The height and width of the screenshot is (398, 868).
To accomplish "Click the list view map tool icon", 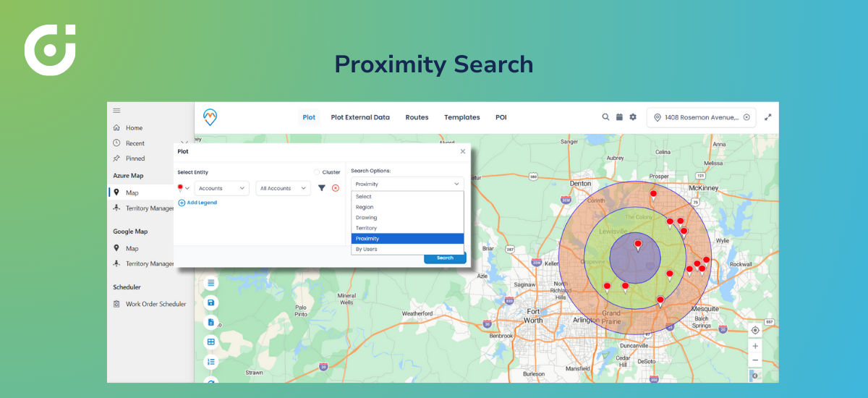I will pyautogui.click(x=211, y=282).
